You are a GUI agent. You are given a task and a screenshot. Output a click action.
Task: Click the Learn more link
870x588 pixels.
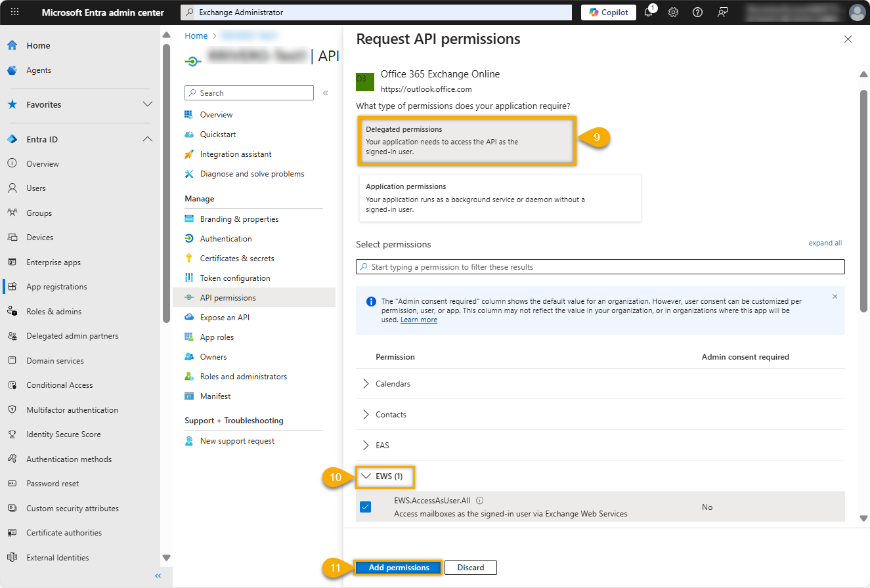(418, 320)
